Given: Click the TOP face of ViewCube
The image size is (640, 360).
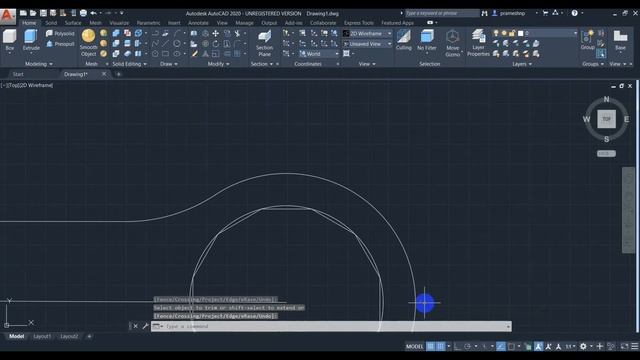Looking at the screenshot, I should click(x=606, y=119).
